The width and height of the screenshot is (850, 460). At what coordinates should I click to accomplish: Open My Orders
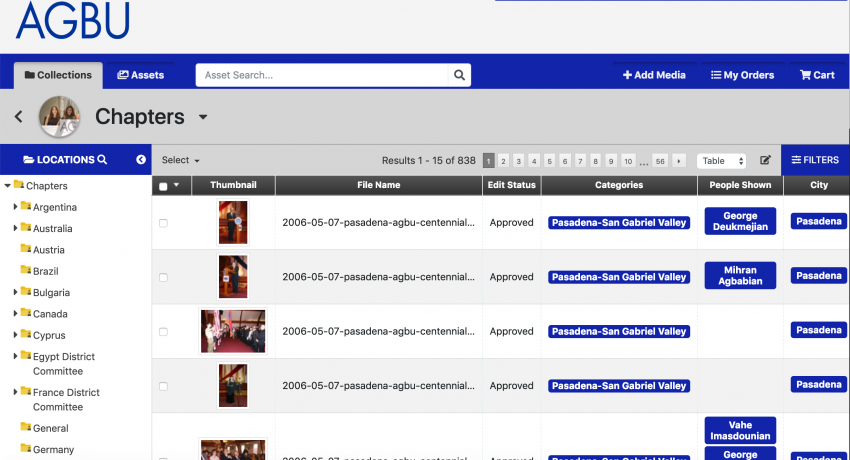click(x=742, y=75)
